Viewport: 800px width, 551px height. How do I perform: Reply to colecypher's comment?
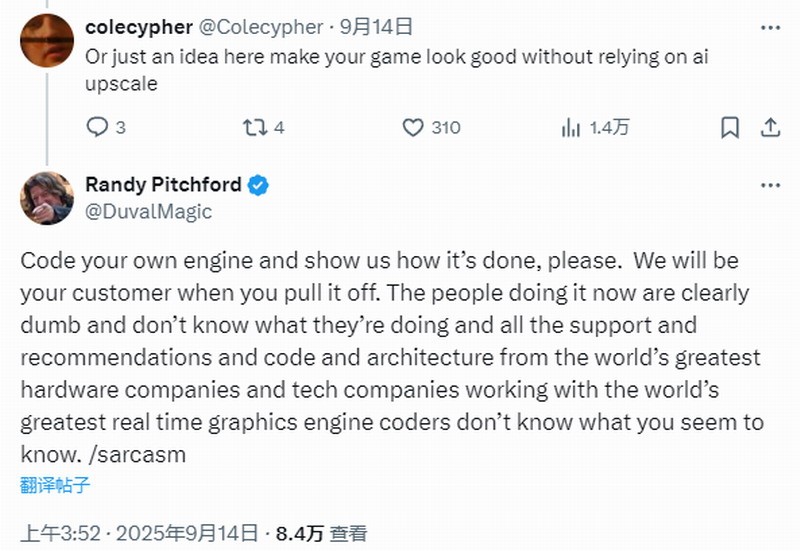[x=98, y=127]
